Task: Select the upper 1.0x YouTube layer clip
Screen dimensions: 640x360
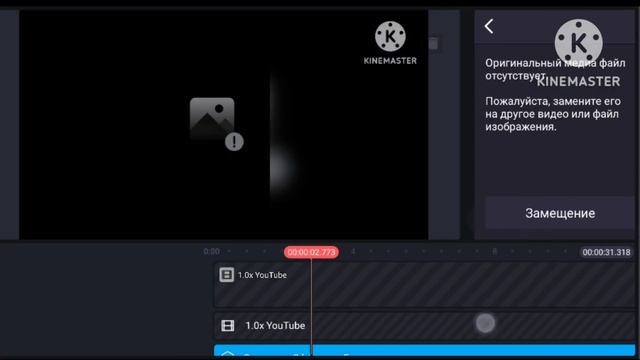Action: (424, 284)
